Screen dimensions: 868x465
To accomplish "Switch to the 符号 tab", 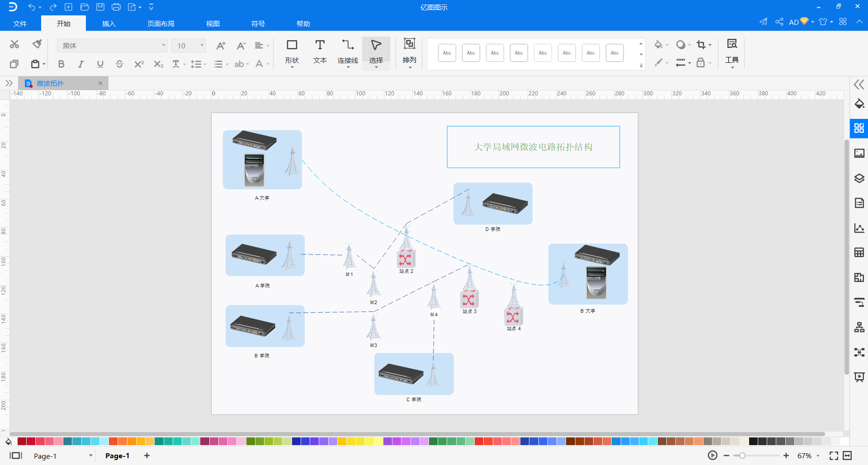I will [258, 23].
